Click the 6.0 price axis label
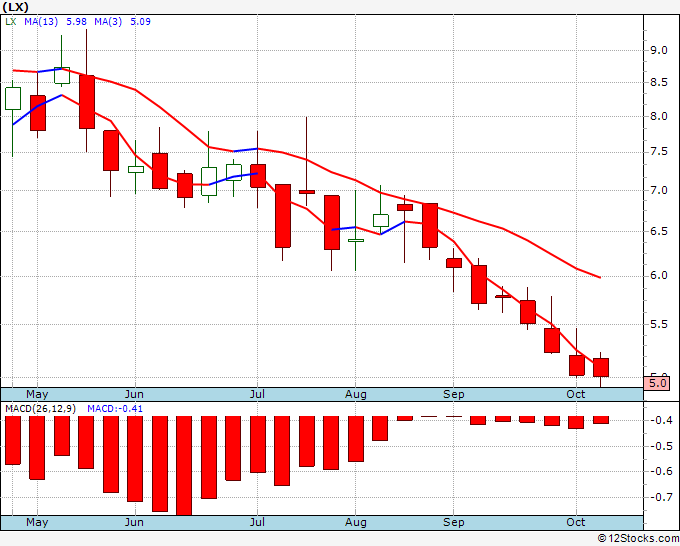 (658, 276)
